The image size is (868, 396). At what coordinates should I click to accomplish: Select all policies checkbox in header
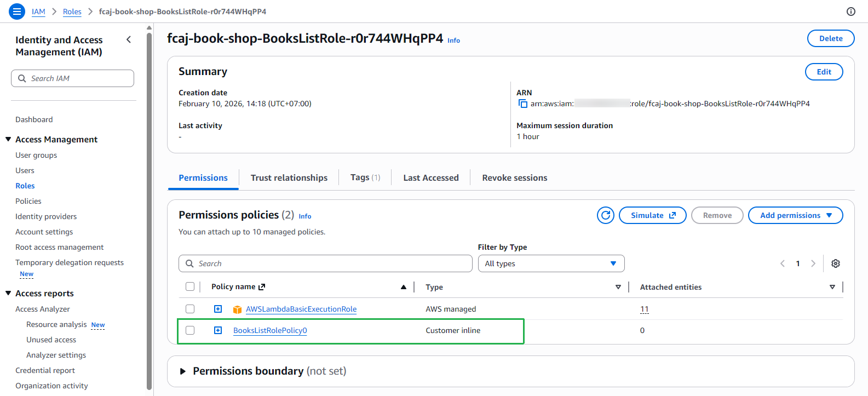pos(190,286)
